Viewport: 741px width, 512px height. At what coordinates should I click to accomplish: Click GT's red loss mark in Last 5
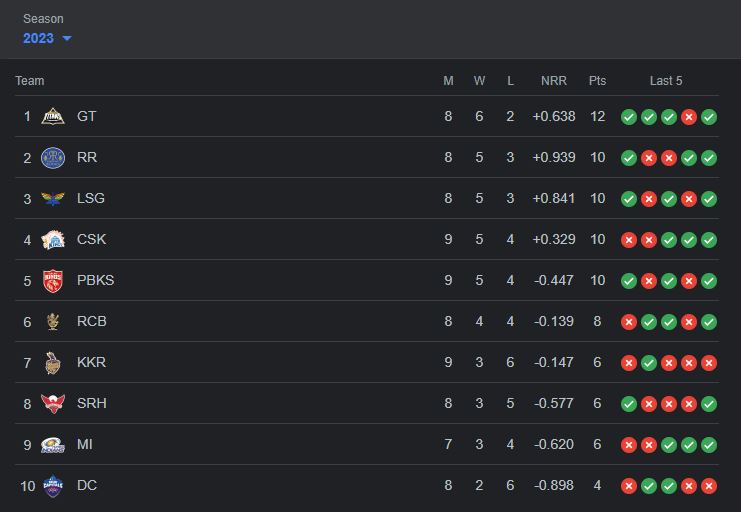(x=689, y=117)
